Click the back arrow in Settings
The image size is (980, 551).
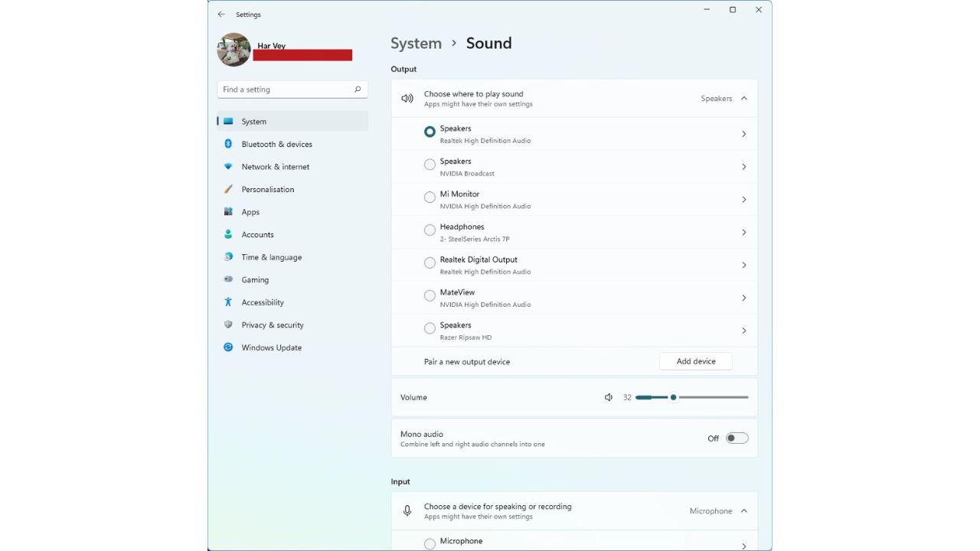pyautogui.click(x=220, y=14)
